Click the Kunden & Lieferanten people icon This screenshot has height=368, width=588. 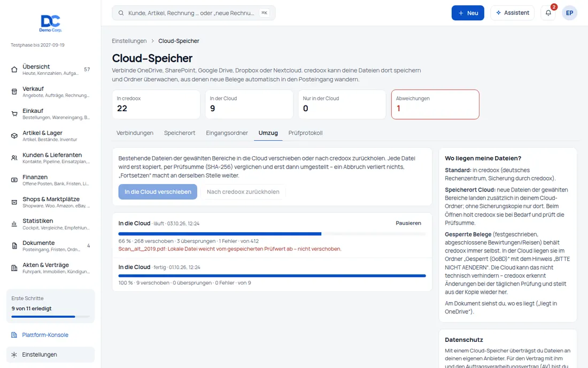tap(14, 158)
